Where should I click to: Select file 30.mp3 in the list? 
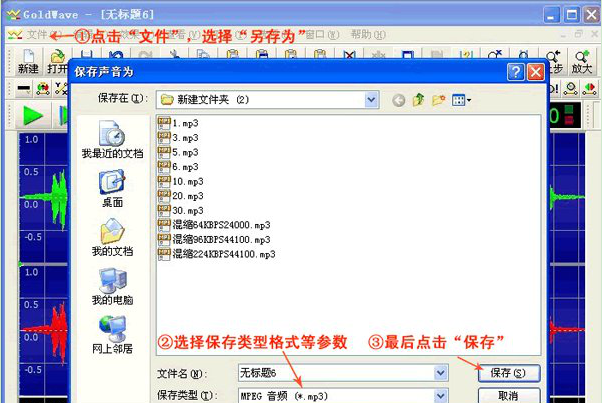pyautogui.click(x=180, y=211)
